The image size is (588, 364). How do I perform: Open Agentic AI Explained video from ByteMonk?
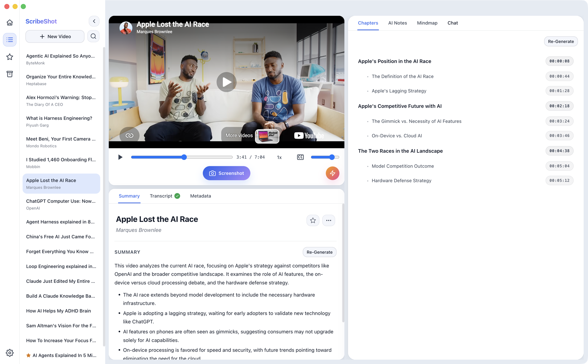(61, 59)
